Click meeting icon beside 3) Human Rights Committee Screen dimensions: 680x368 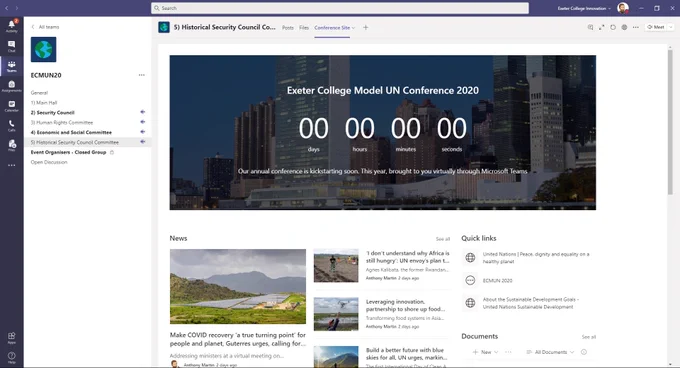point(142,122)
